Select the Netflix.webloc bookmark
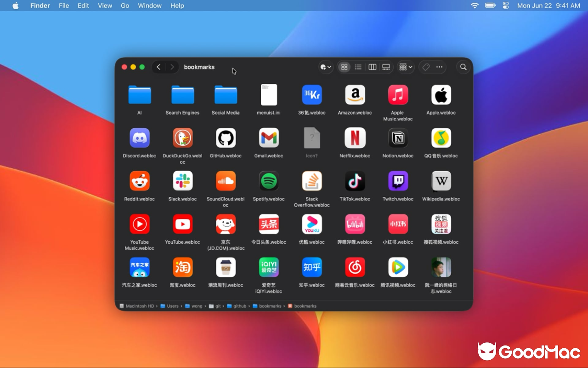 pos(355,138)
